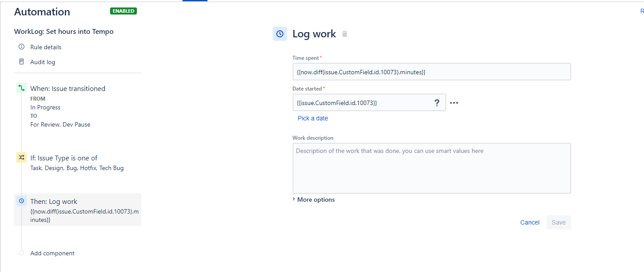Open the Audit log
This screenshot has width=644, height=272.
43,62
